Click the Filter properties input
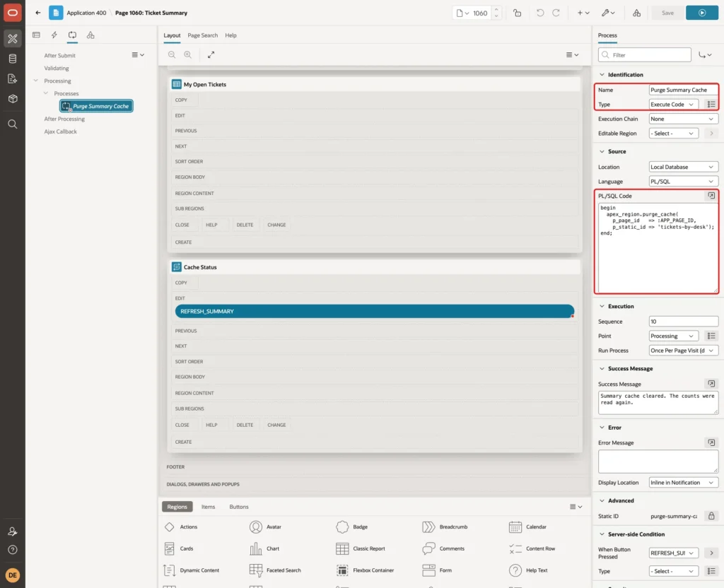 click(645, 55)
